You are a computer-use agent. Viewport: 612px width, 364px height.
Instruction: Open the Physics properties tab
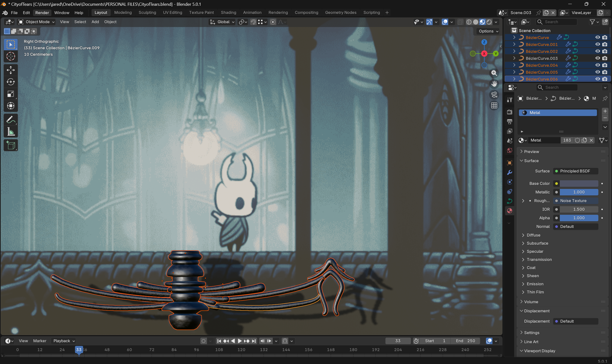tap(509, 182)
